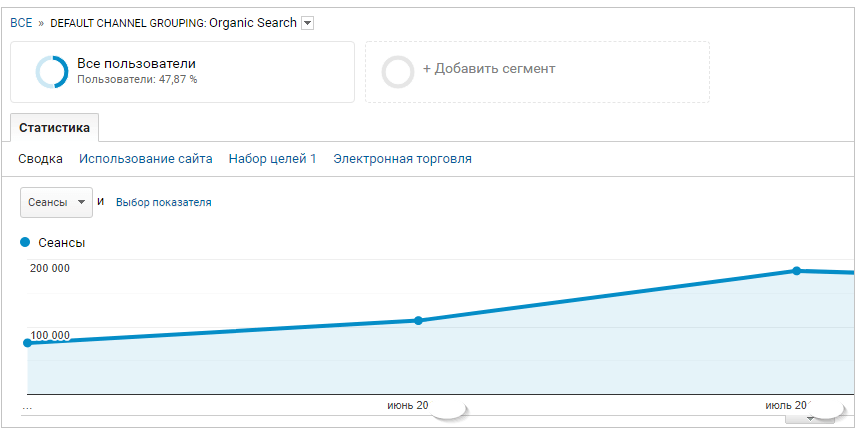Expand the Сеансы metric dropdown
Image resolution: width=855 pixels, height=432 pixels.
click(56, 202)
